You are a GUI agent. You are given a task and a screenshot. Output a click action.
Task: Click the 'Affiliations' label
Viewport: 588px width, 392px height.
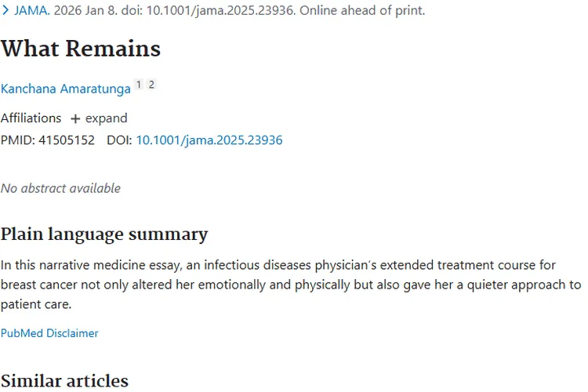point(31,118)
